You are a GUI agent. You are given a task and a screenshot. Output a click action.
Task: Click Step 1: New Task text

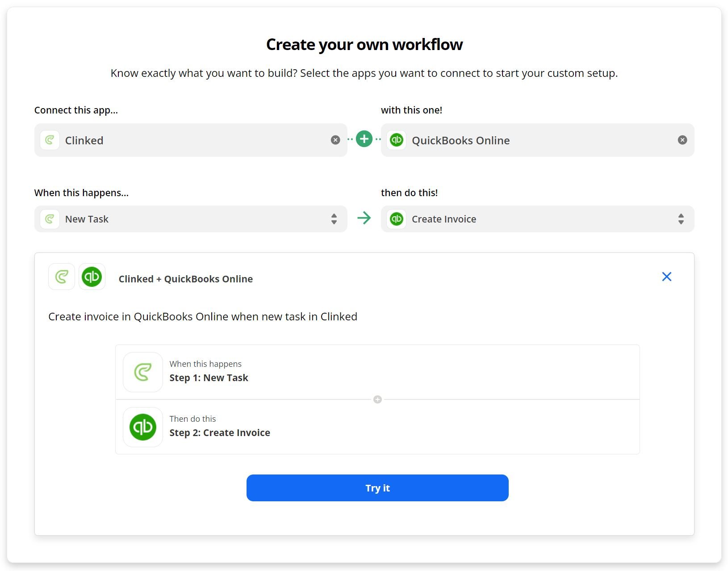209,378
